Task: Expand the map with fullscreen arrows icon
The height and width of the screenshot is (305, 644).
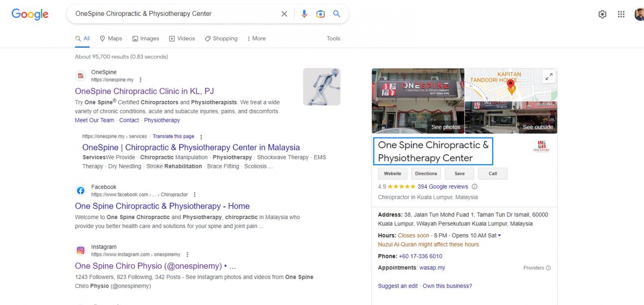Action: pyautogui.click(x=549, y=77)
